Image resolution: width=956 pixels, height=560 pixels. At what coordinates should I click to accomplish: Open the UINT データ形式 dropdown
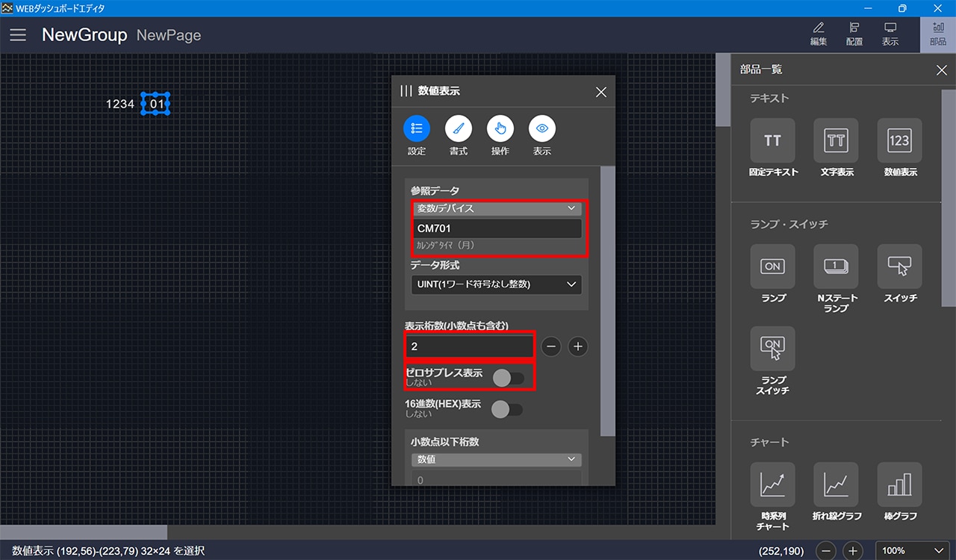(x=496, y=284)
